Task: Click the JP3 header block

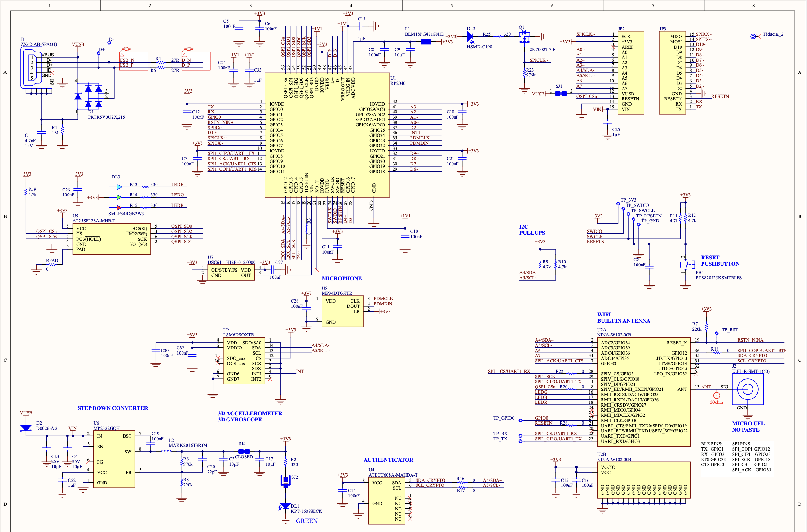Action: click(x=673, y=73)
